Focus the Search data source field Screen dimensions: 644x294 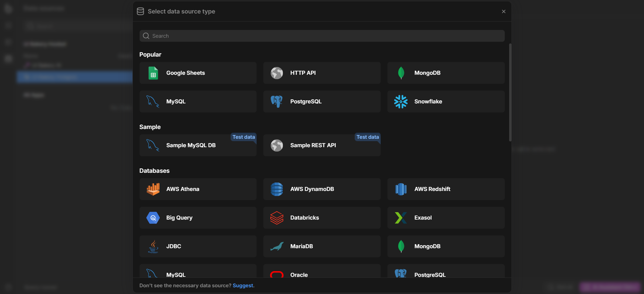(322, 36)
